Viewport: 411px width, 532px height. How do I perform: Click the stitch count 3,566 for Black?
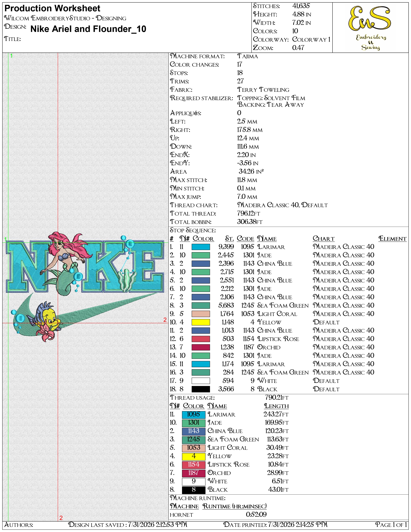226,389
